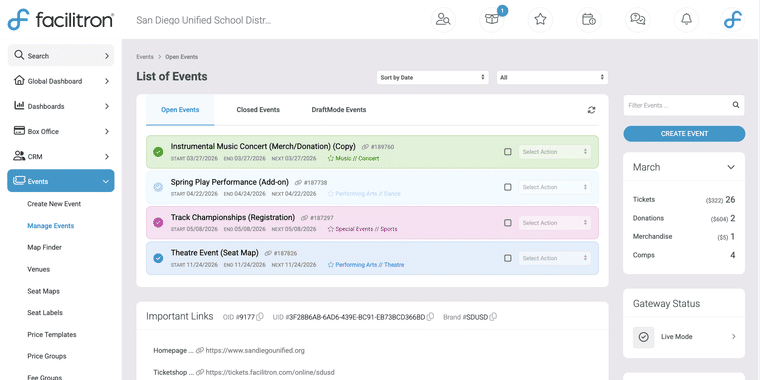This screenshot has height=380, width=760.
Task: Open the All filter dropdown
Action: tap(552, 78)
